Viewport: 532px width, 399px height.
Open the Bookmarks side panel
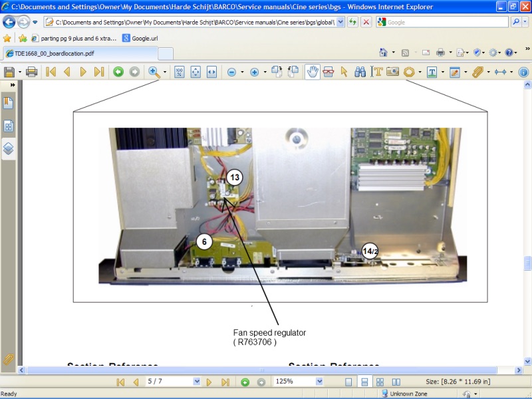(x=9, y=103)
